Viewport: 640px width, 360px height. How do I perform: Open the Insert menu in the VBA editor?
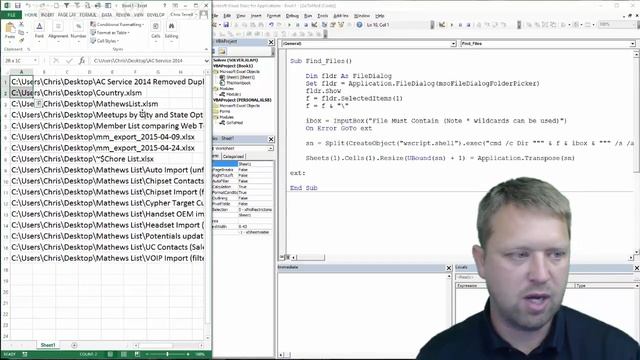coord(256,16)
